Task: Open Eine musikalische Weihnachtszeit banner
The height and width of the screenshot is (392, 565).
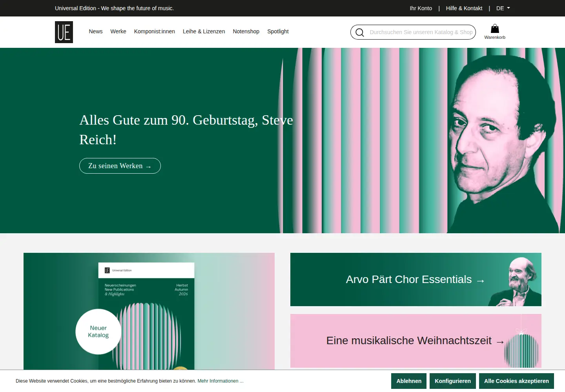Action: pos(416,341)
